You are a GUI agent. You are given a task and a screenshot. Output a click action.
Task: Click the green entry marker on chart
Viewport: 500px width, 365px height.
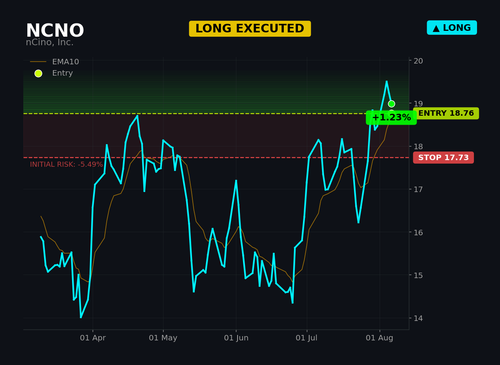(x=391, y=104)
